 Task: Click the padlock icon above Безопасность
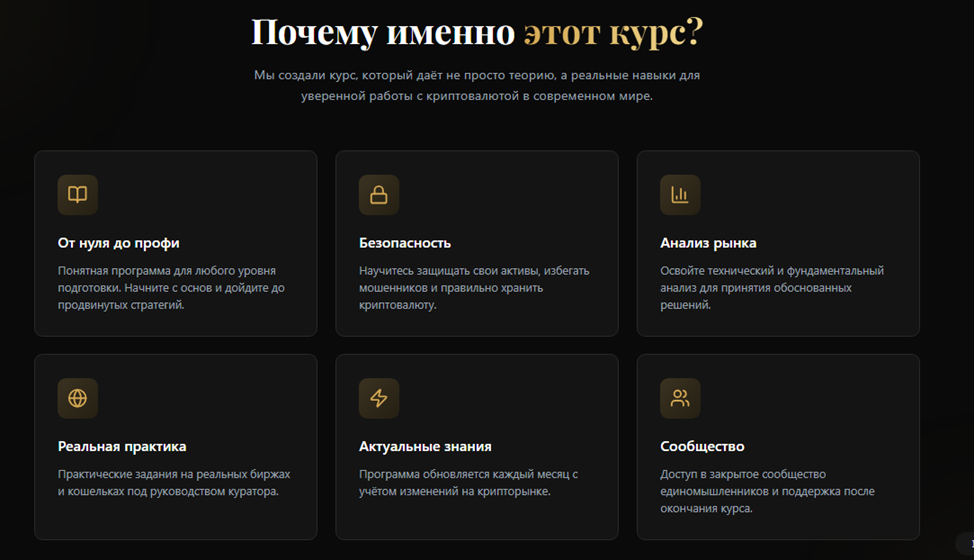pyautogui.click(x=379, y=195)
